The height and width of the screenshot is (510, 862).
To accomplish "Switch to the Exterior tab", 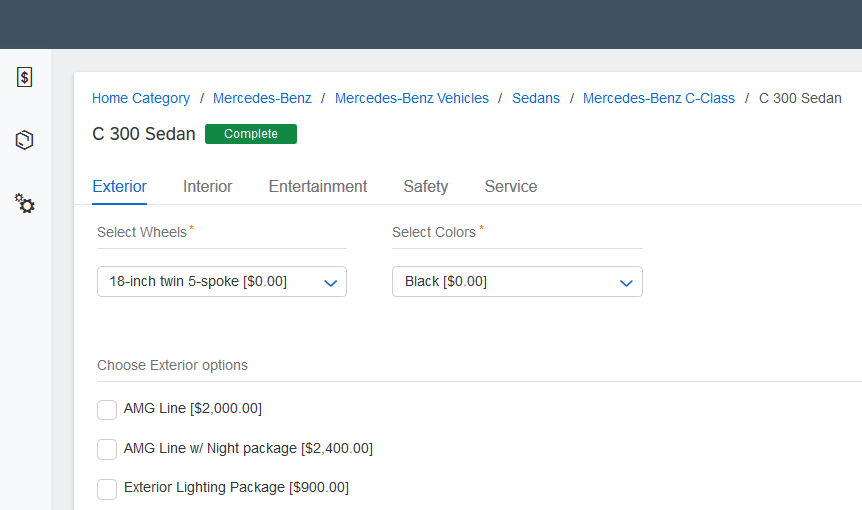I will pyautogui.click(x=119, y=187).
